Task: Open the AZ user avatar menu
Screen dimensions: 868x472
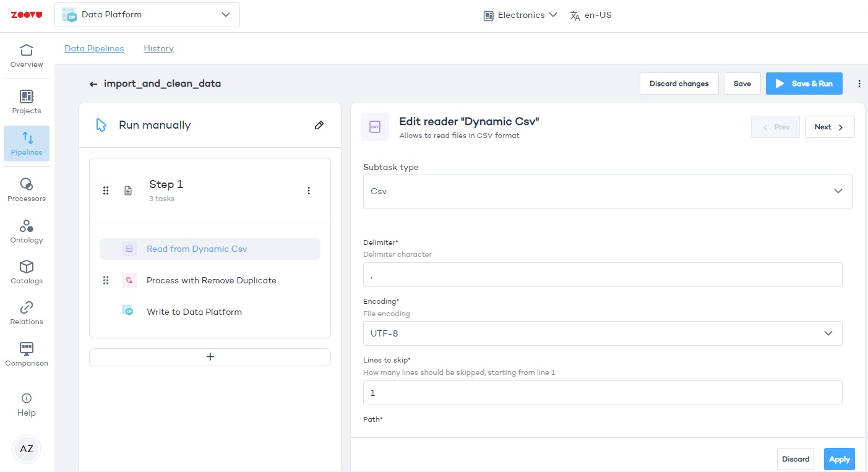Action: click(27, 449)
